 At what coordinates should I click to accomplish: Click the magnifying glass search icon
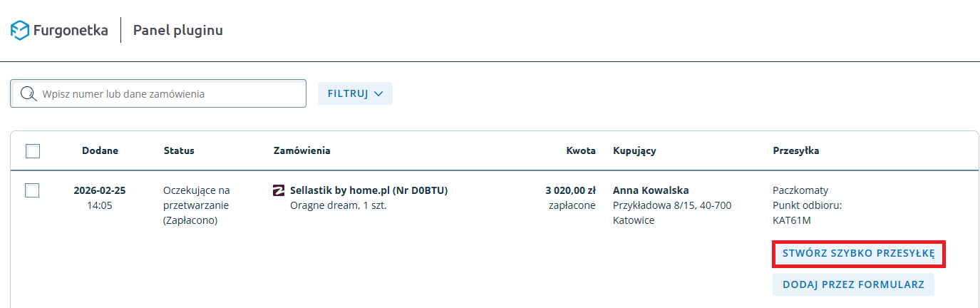[29, 94]
